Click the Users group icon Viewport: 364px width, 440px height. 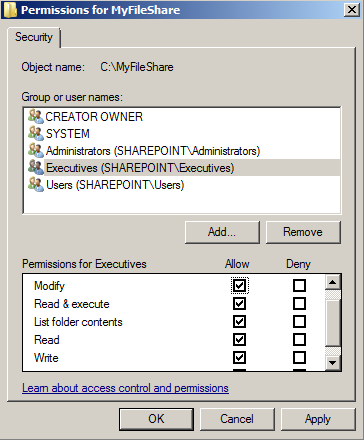36,184
